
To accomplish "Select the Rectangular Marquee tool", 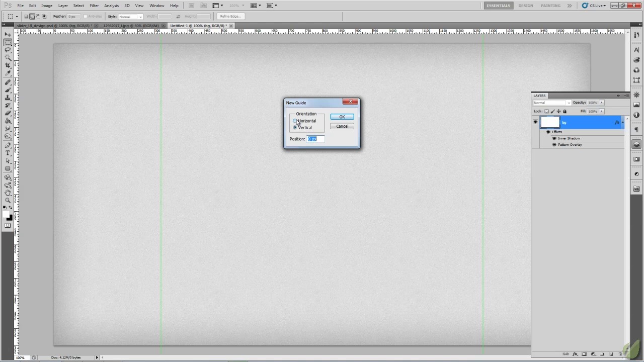I will [8, 42].
